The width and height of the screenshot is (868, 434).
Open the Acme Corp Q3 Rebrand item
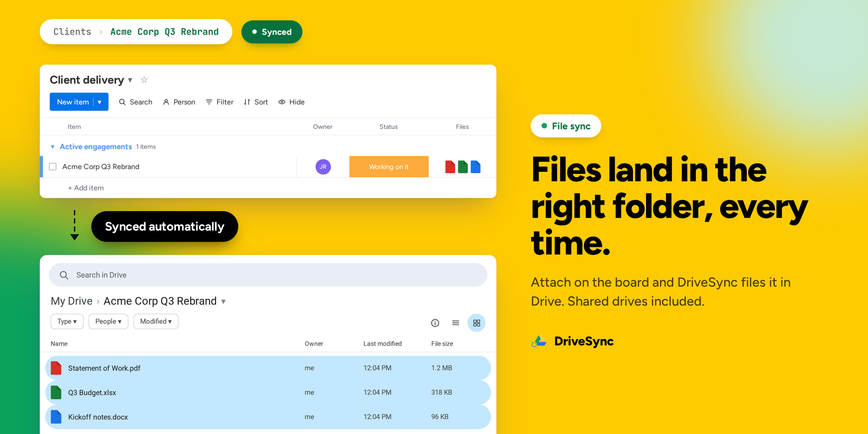101,167
